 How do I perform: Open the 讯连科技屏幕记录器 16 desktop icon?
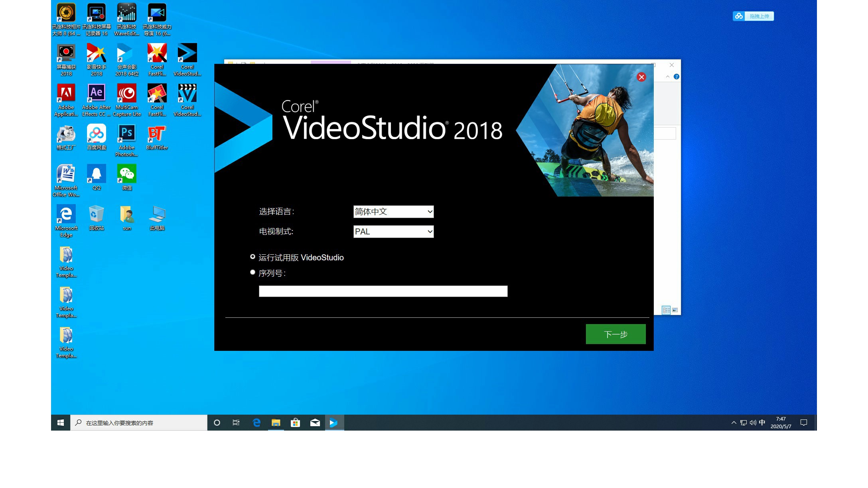click(97, 20)
